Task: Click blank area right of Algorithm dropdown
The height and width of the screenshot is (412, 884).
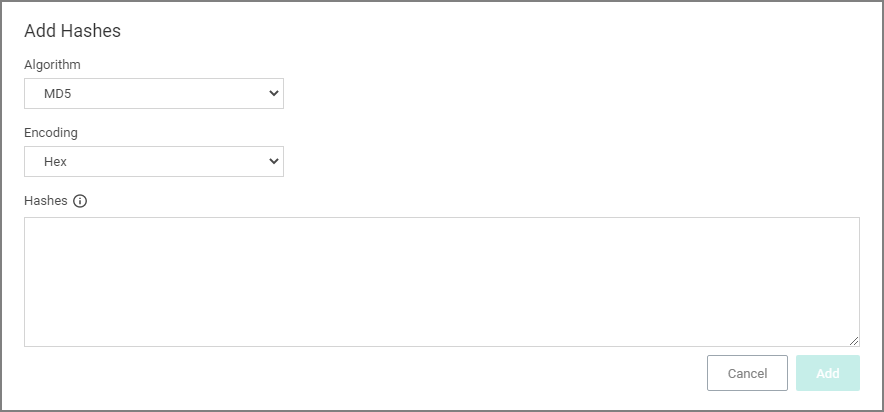Action: [564, 94]
